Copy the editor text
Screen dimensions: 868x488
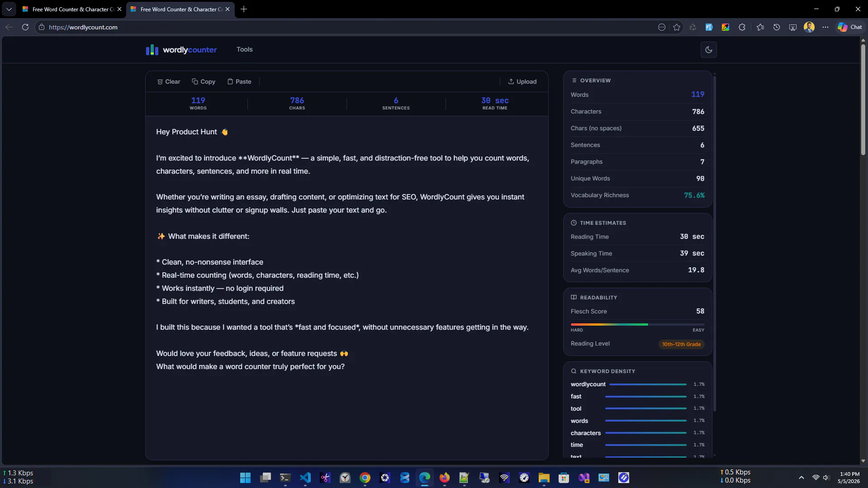click(204, 81)
